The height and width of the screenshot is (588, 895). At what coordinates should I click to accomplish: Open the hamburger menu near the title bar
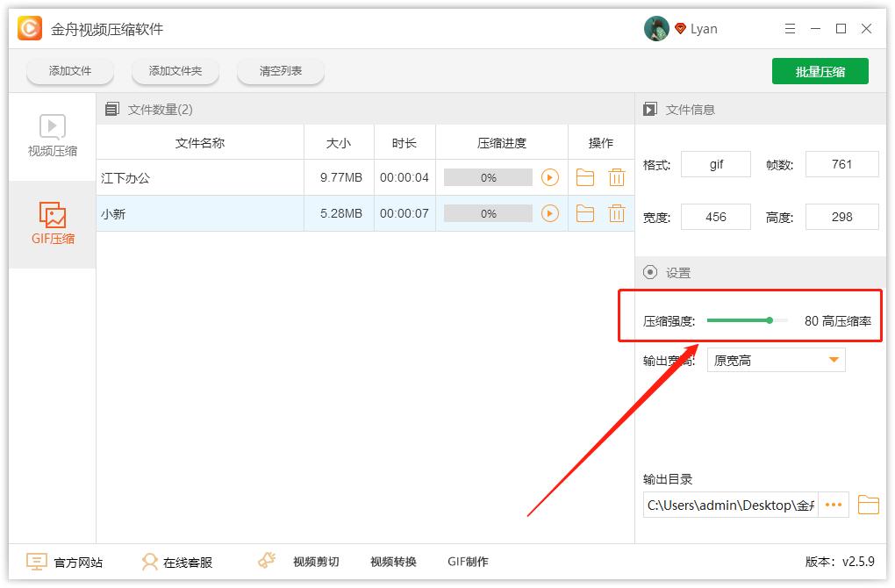coord(789,28)
